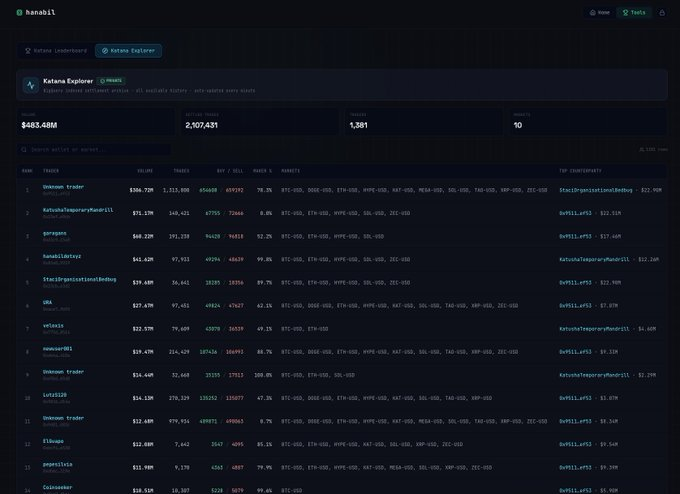Open Unknown trader with $14.44M volume
680x494 pixels.
click(63, 372)
